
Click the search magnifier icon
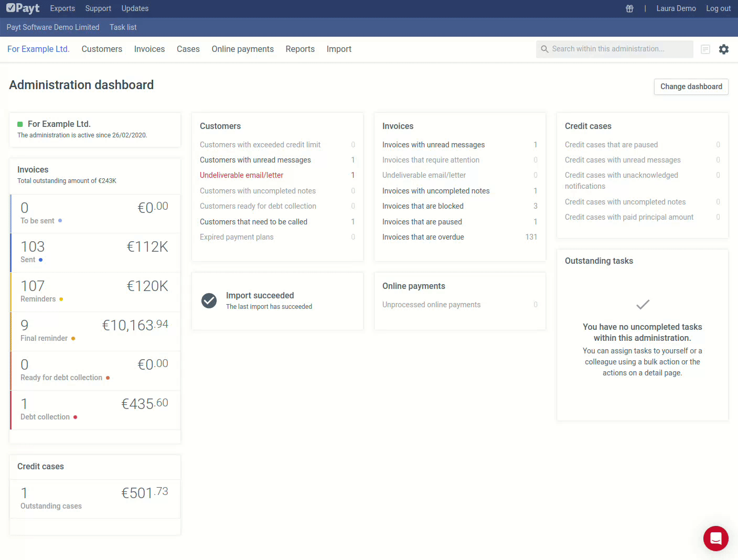coord(545,49)
